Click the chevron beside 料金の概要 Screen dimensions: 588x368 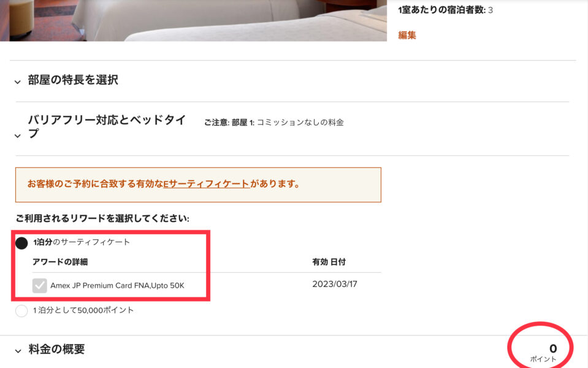[x=17, y=350]
